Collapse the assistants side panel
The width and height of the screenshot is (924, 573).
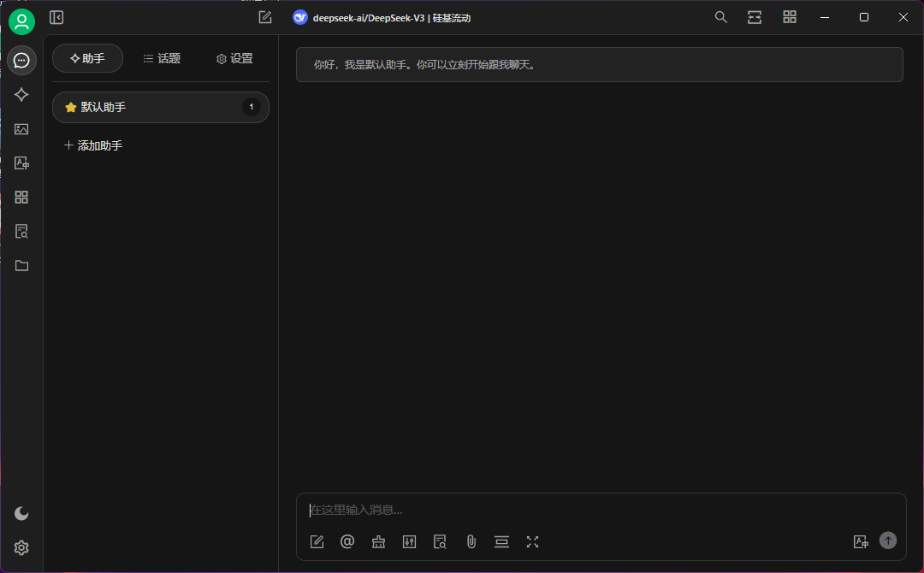56,18
